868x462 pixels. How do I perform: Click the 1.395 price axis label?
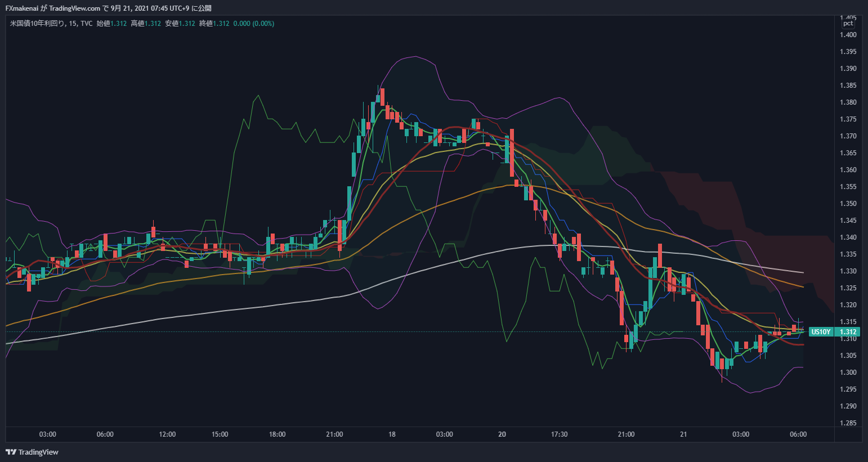pos(848,52)
